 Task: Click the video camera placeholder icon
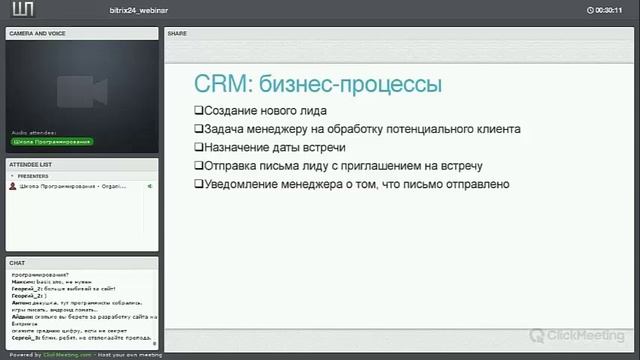coord(82,91)
